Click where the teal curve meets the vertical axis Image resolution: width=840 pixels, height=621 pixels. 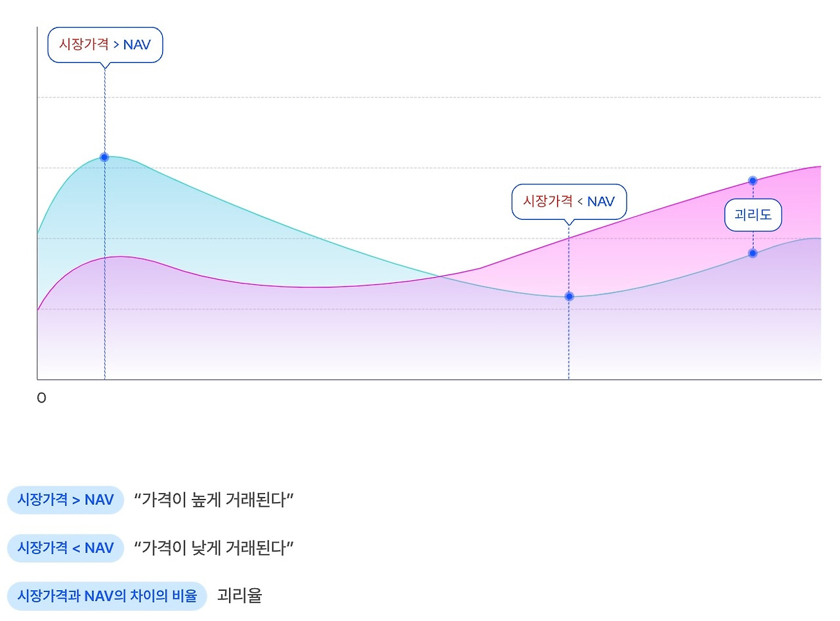(38, 234)
